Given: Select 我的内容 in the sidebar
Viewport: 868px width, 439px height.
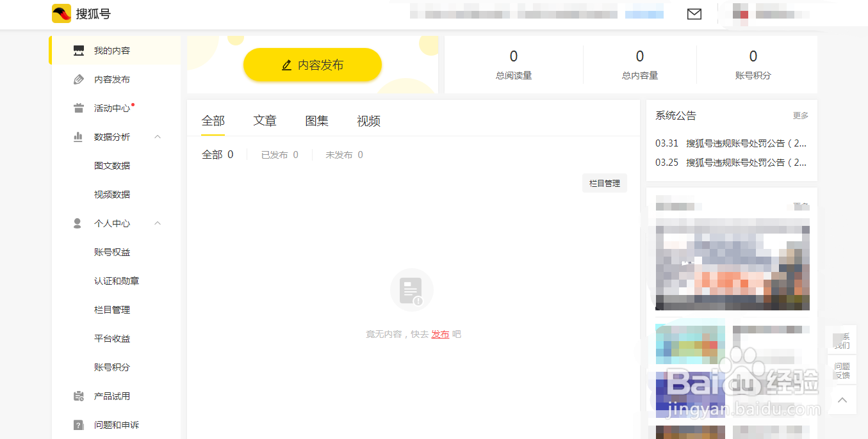Looking at the screenshot, I should coord(112,49).
